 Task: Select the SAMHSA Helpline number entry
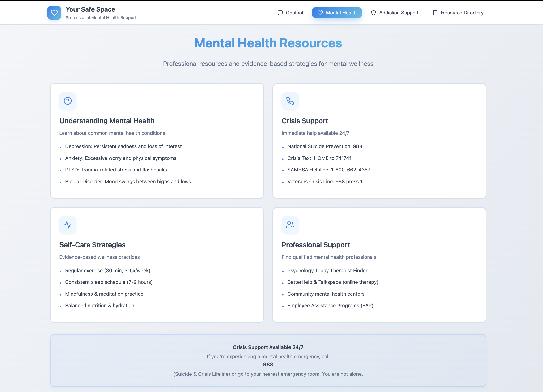[328, 170]
